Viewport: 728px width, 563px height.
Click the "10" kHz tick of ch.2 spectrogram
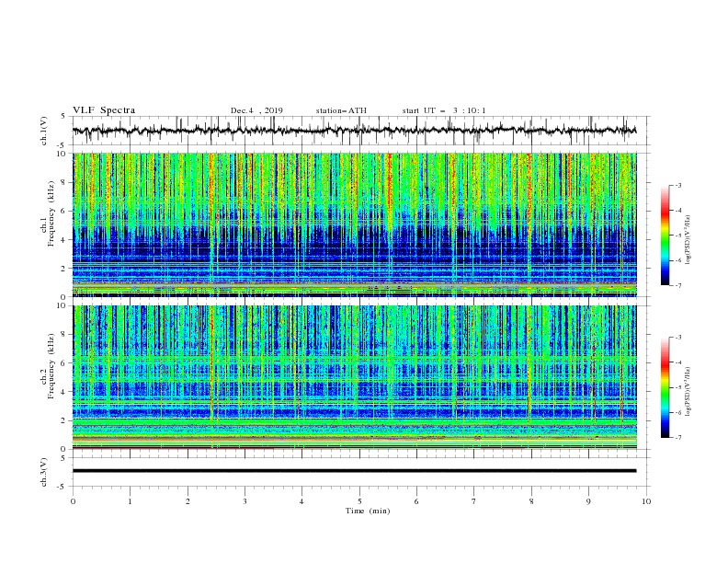click(x=62, y=305)
